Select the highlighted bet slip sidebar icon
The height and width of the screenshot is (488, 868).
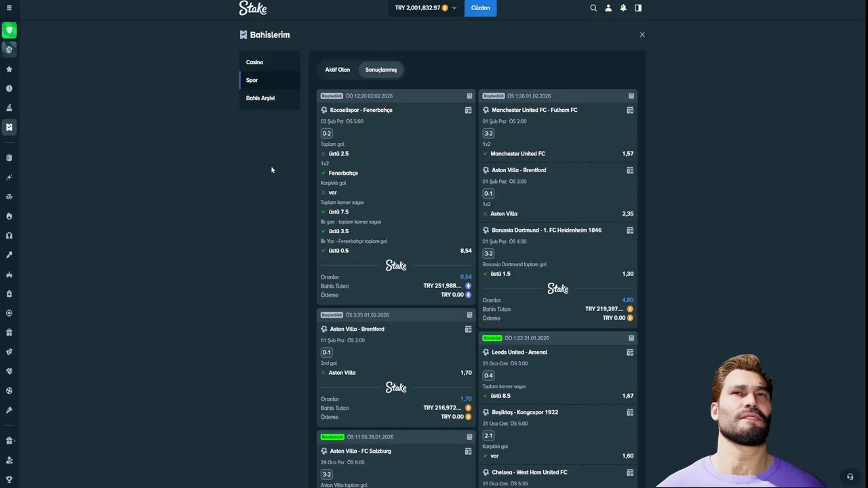(x=9, y=127)
